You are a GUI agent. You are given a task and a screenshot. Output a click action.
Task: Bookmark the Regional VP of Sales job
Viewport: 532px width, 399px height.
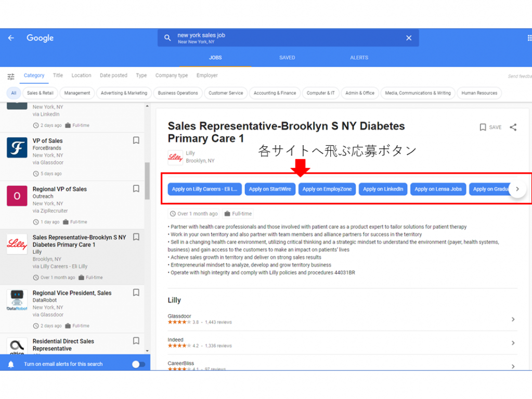coord(136,188)
